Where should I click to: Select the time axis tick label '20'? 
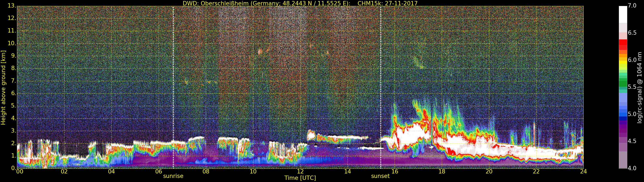(489, 172)
